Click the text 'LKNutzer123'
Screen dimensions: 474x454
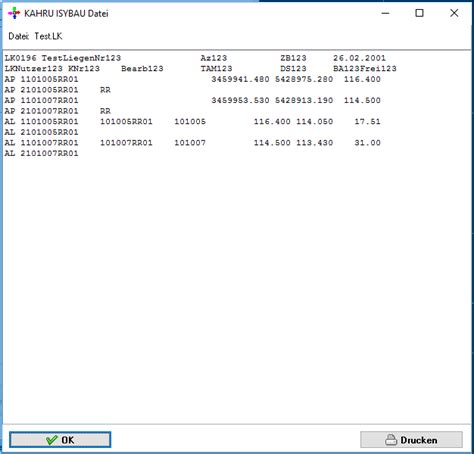point(34,69)
